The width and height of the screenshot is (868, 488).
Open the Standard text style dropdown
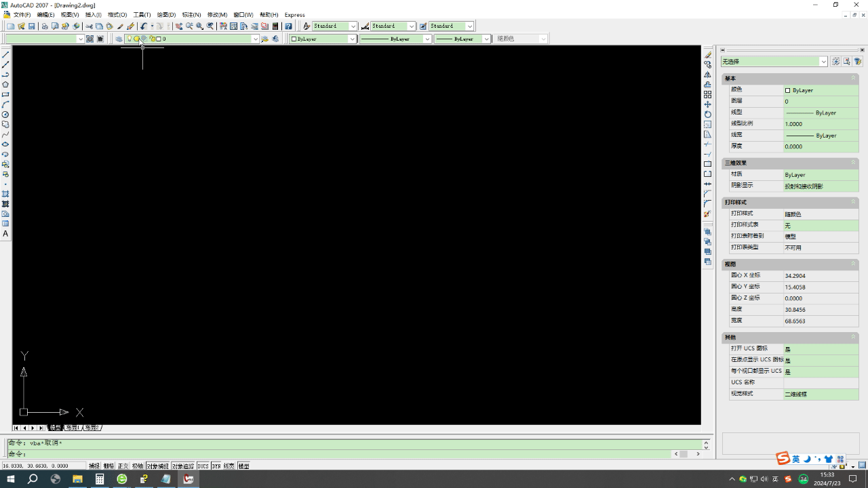[x=353, y=26]
